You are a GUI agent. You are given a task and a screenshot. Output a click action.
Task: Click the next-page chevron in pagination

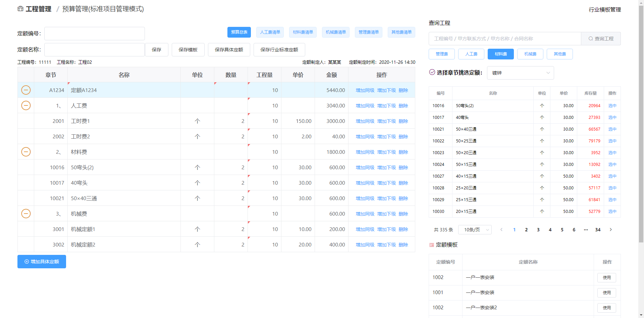pyautogui.click(x=610, y=230)
